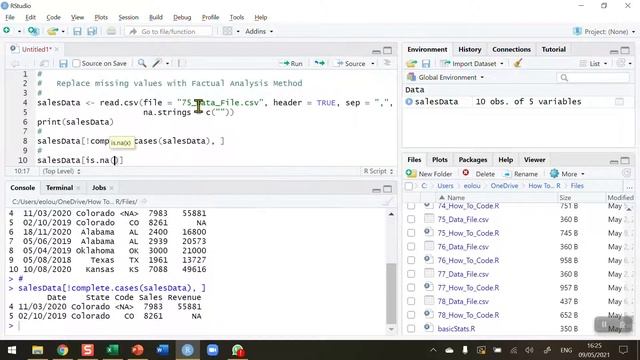Close the Untitled1 script tab
The image size is (640, 360).
click(x=57, y=49)
